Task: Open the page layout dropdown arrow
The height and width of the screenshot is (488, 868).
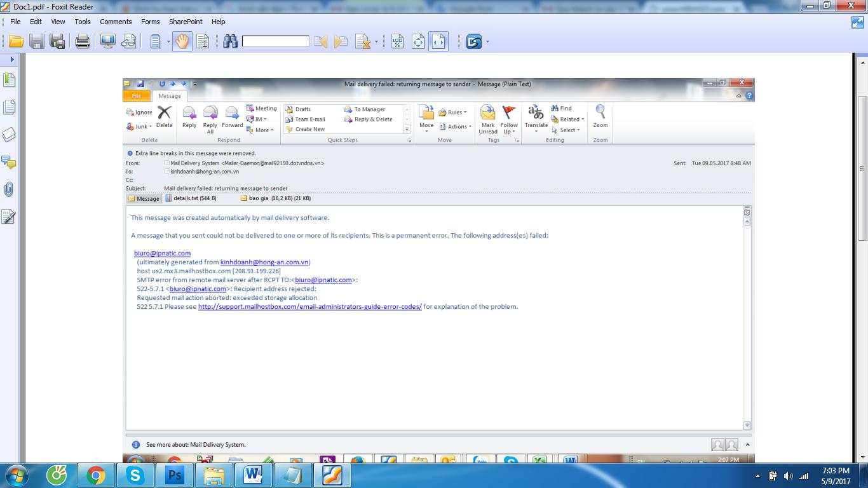Action: point(168,42)
